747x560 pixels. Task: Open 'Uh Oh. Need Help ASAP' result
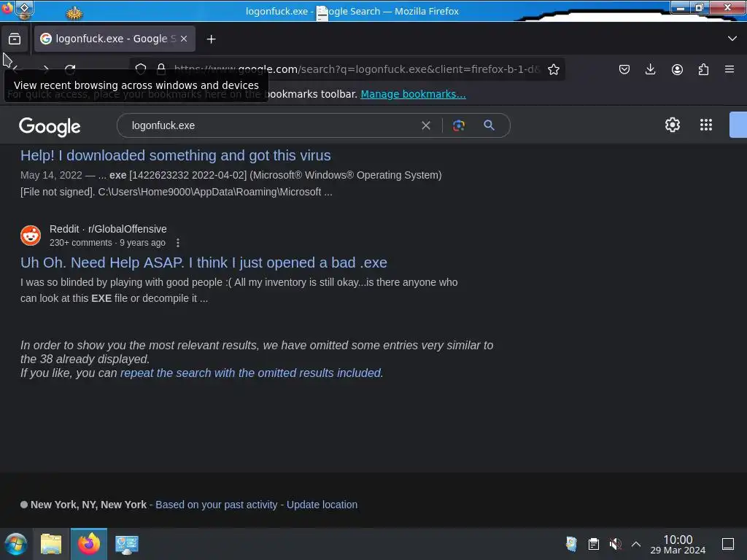[204, 262]
